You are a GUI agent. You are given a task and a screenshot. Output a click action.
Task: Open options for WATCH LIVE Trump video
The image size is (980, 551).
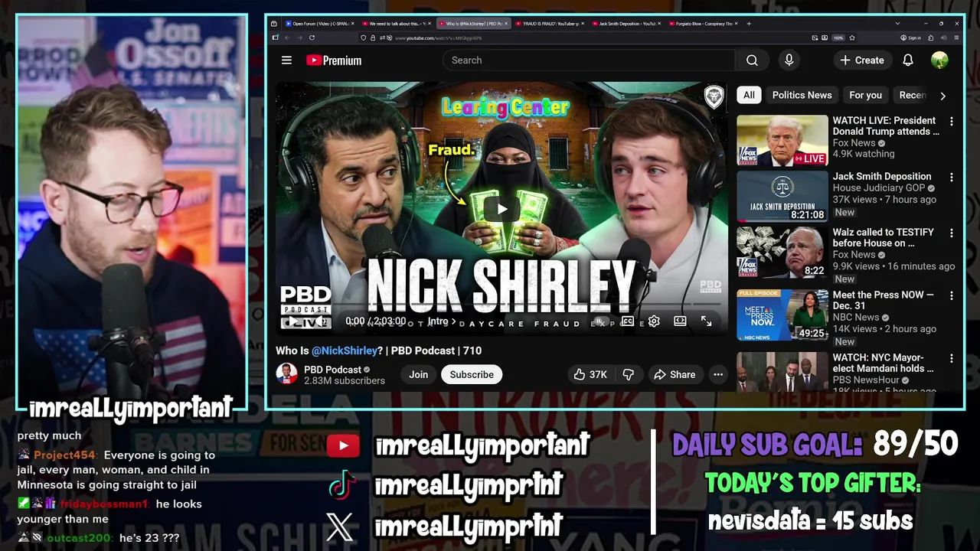pyautogui.click(x=952, y=122)
